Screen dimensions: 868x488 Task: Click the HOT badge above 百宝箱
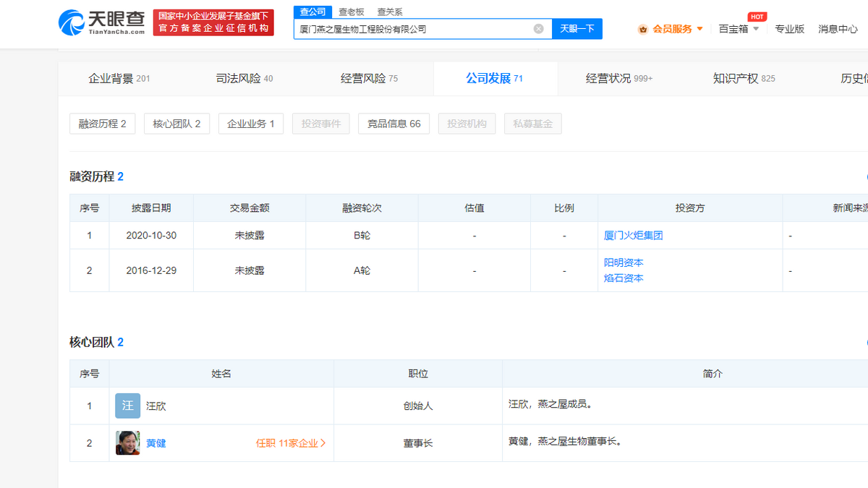pyautogui.click(x=757, y=17)
